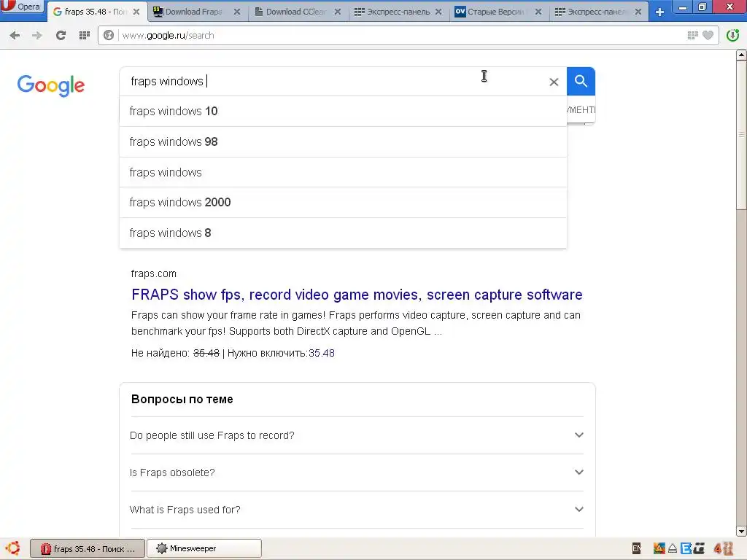
Task: Choose plain 'fraps windows' suggestion
Action: [343, 172]
